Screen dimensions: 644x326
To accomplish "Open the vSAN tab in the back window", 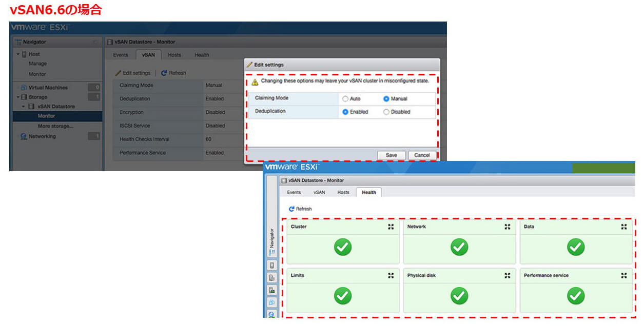I will pos(148,55).
